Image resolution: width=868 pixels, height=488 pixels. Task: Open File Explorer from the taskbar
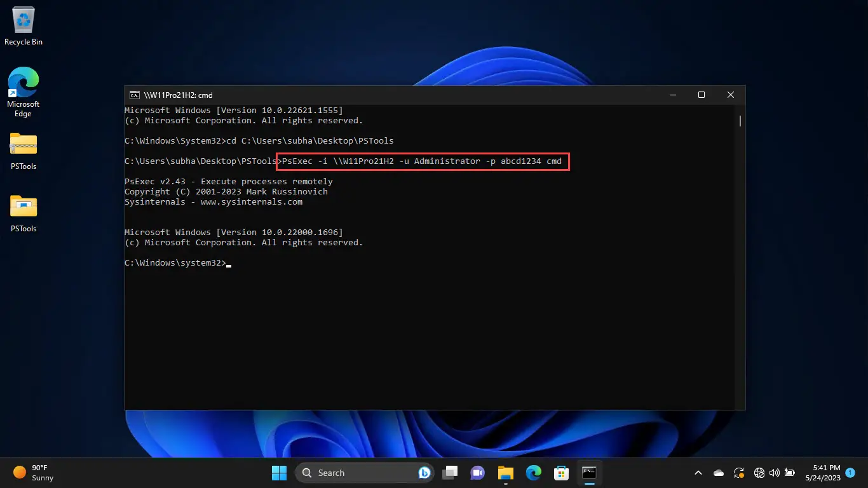pos(505,473)
